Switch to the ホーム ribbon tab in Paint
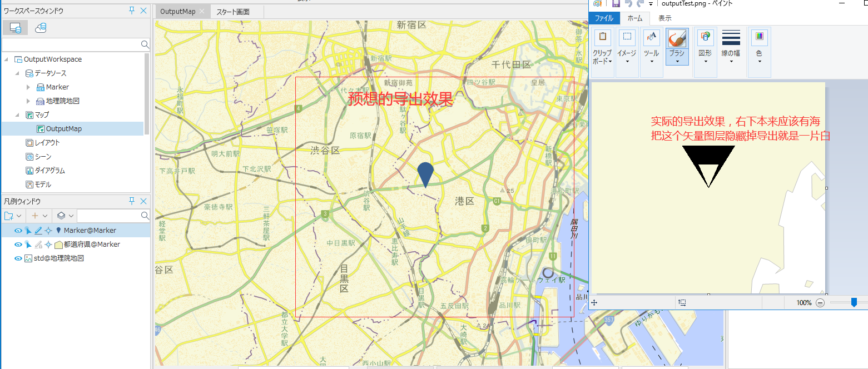868x369 pixels. click(634, 18)
